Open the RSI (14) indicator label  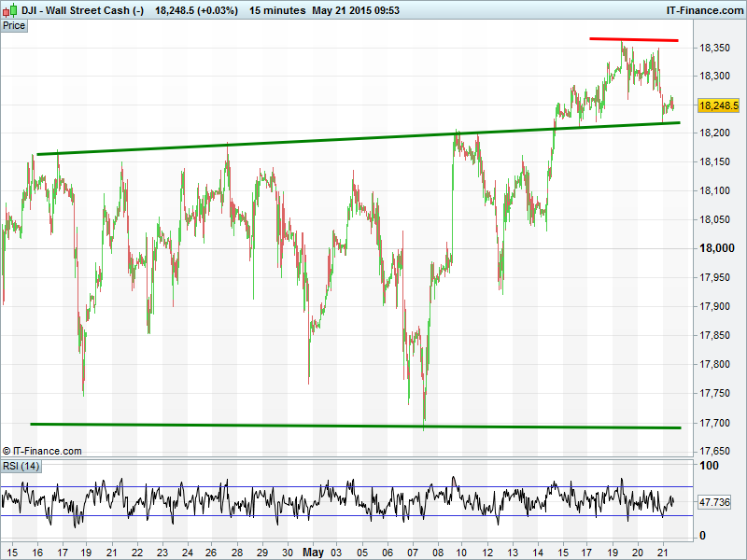tap(21, 466)
